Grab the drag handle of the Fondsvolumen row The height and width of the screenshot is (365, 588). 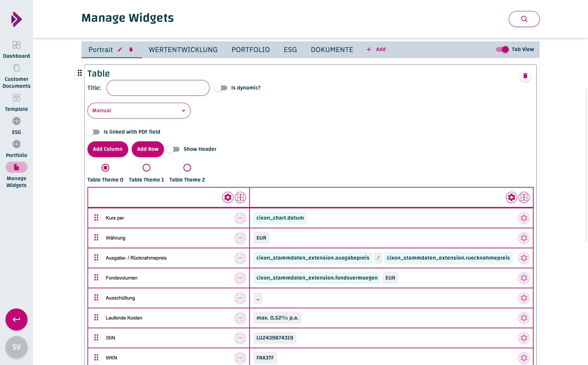click(x=96, y=278)
